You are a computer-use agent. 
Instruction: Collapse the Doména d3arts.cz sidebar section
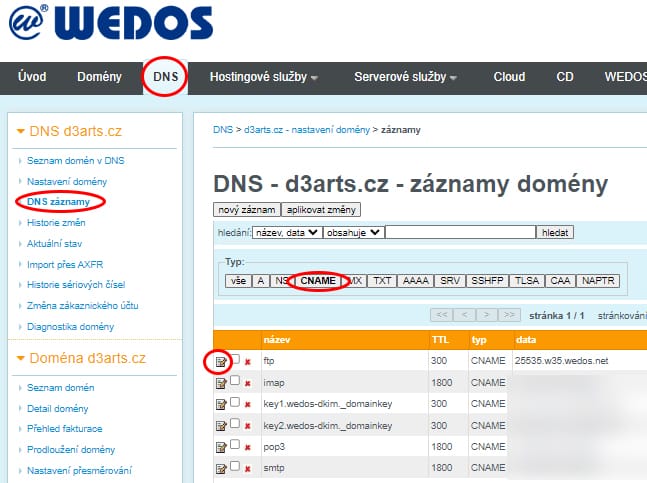[20, 358]
